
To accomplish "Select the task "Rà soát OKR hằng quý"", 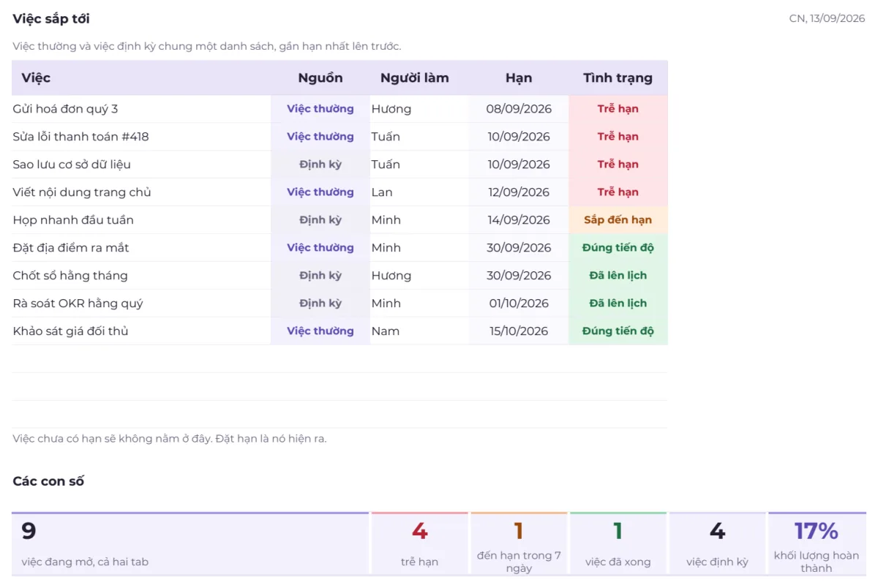I will click(78, 304).
